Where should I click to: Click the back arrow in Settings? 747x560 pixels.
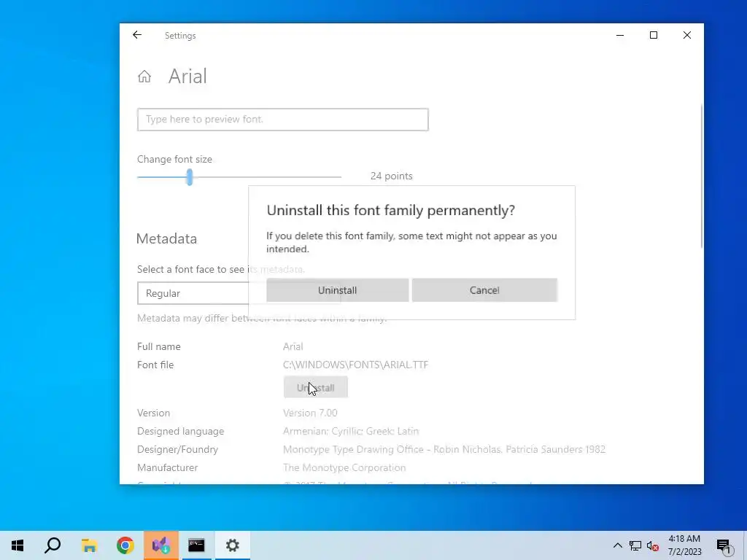coord(137,35)
